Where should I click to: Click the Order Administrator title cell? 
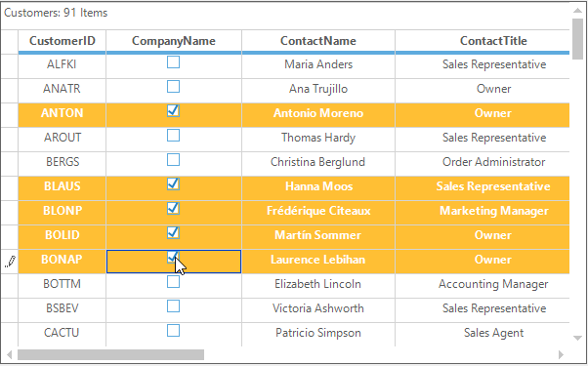tap(483, 164)
